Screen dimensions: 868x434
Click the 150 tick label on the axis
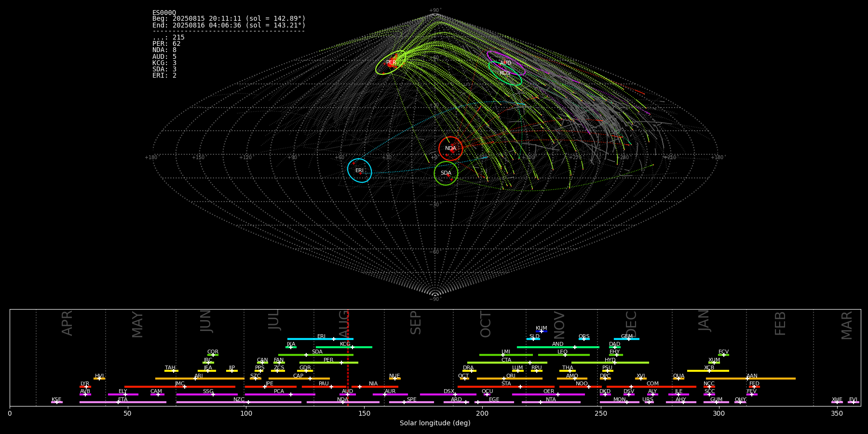coord(364,413)
